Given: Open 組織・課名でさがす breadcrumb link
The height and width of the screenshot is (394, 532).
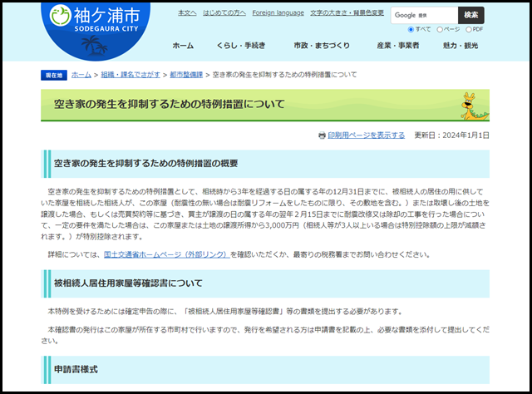Looking at the screenshot, I should [131, 75].
